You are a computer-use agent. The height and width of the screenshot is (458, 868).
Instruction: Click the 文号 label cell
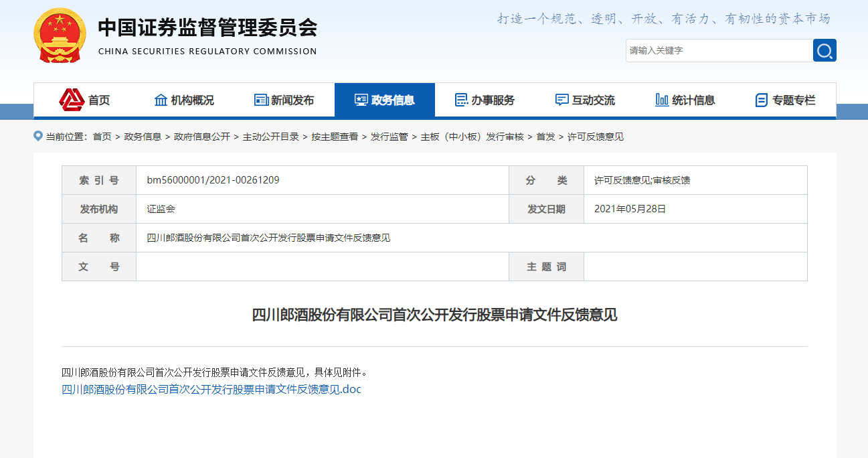click(x=99, y=266)
